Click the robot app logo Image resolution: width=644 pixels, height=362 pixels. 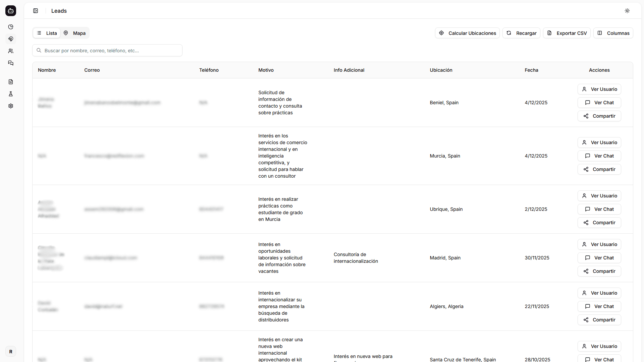click(x=11, y=11)
